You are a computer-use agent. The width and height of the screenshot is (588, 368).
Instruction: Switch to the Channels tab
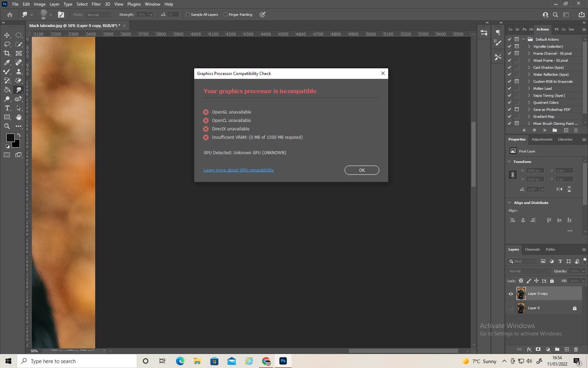tap(532, 250)
